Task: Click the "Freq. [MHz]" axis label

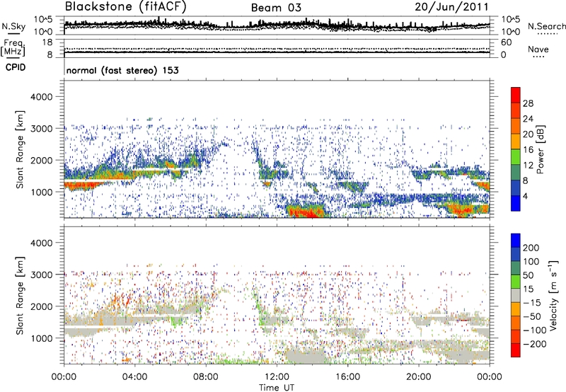Action: coord(13,48)
